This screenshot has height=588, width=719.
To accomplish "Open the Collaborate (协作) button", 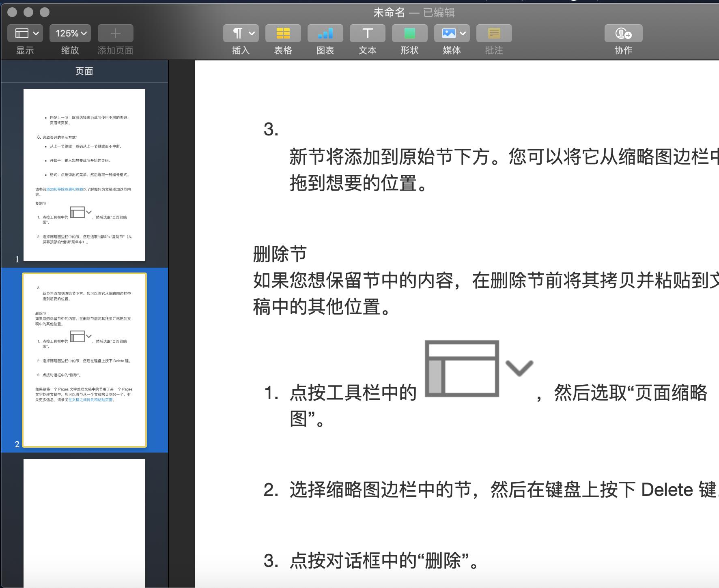I will coord(623,33).
